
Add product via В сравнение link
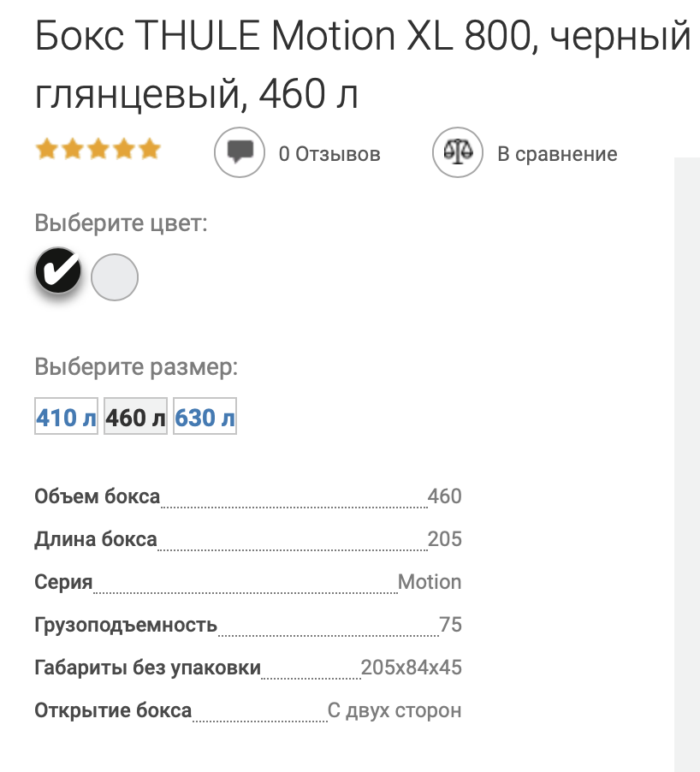557,154
